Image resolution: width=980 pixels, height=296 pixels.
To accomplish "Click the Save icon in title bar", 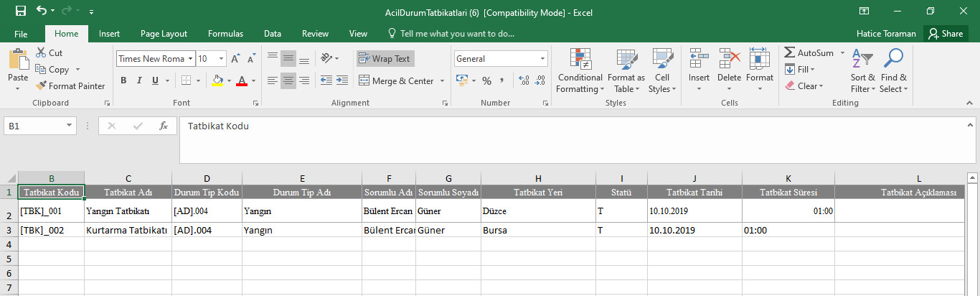I will click(20, 11).
